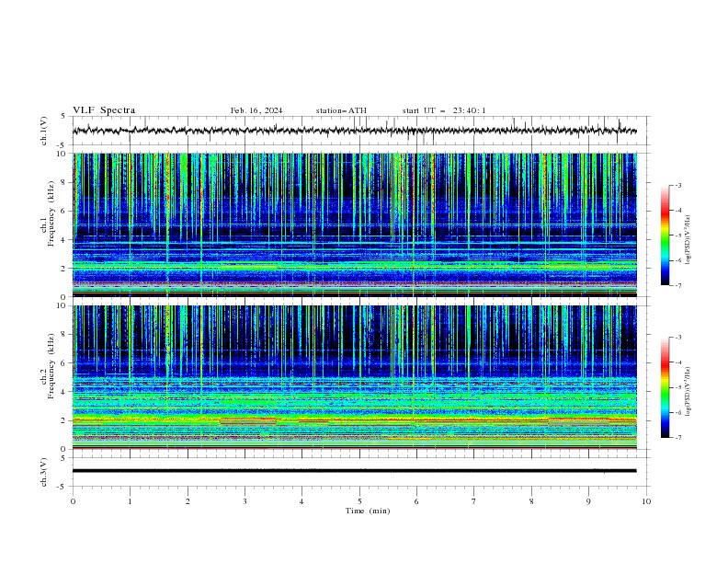The width and height of the screenshot is (728, 563).
Task: Click the "5" tick on Time axis
Action: [x=359, y=501]
